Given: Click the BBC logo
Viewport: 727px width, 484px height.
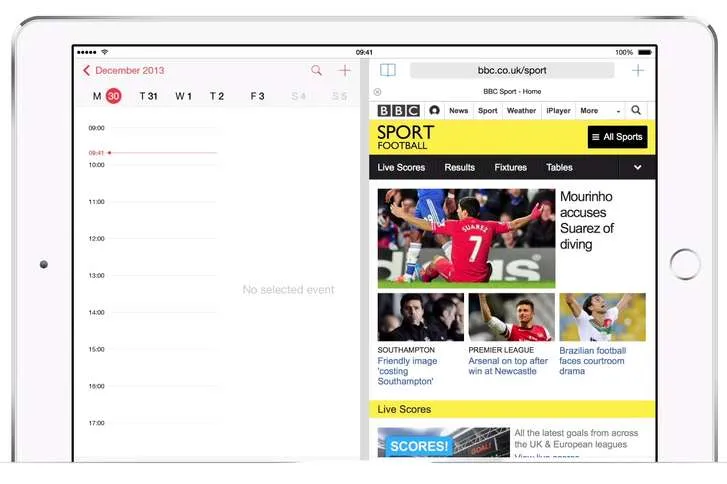Looking at the screenshot, I should coord(399,110).
